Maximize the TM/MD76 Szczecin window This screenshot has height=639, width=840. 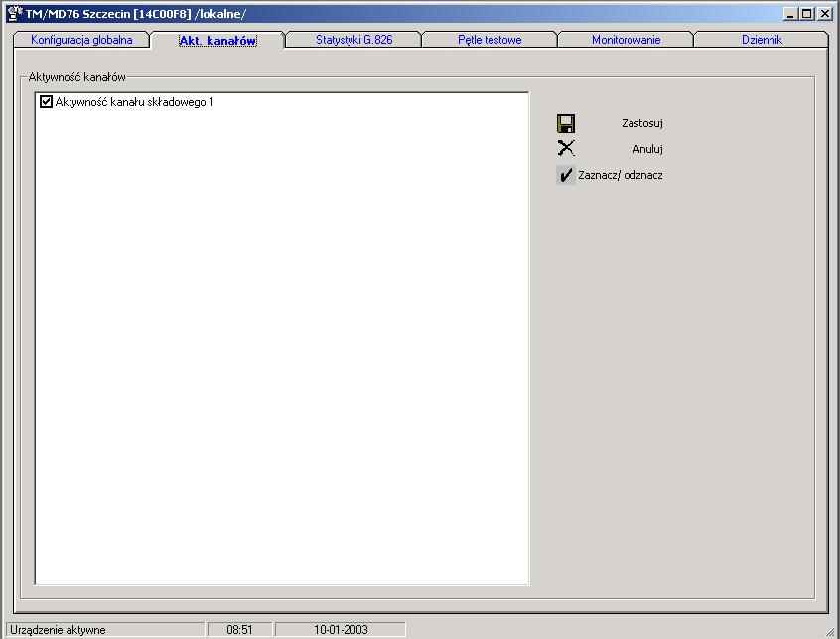tap(805, 14)
